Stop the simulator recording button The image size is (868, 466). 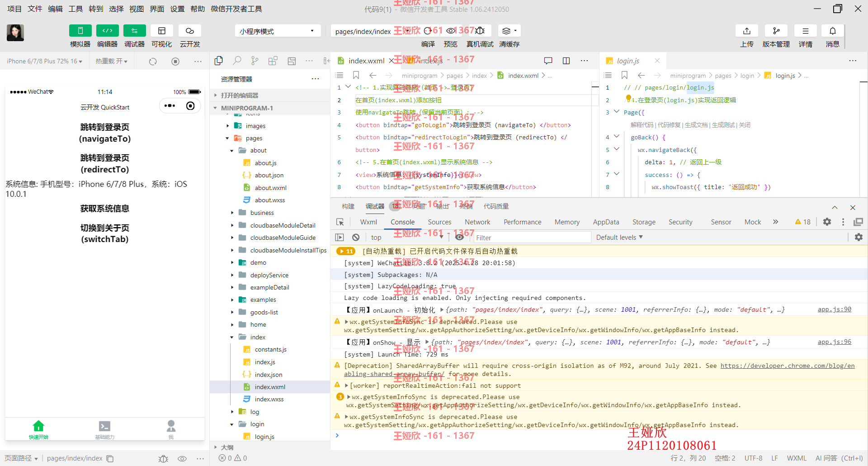point(175,61)
